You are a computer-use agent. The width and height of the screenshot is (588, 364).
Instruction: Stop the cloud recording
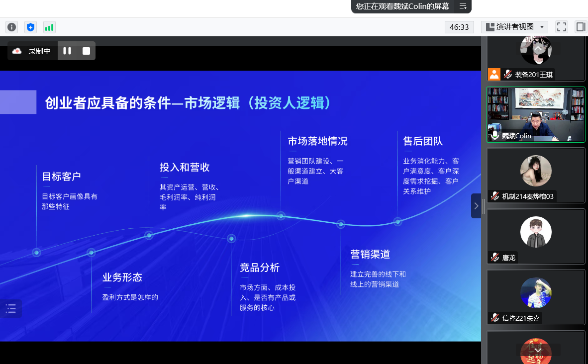[87, 51]
